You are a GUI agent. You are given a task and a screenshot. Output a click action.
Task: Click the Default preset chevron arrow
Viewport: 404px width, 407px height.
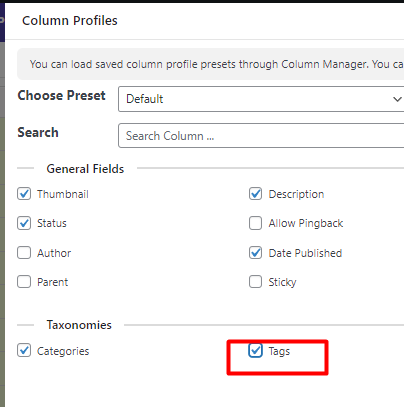(397, 99)
